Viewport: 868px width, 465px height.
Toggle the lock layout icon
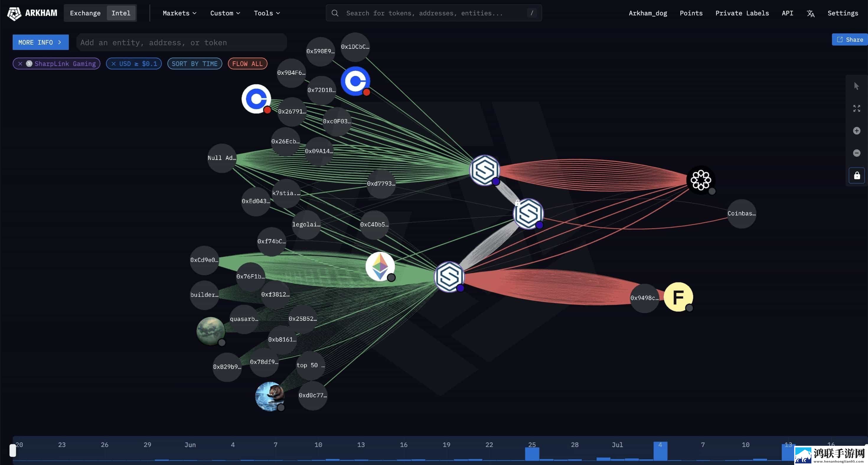click(x=856, y=175)
